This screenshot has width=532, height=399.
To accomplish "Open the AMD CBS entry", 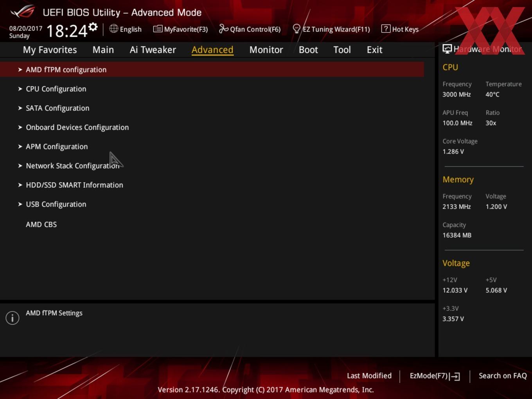I will click(x=41, y=224).
